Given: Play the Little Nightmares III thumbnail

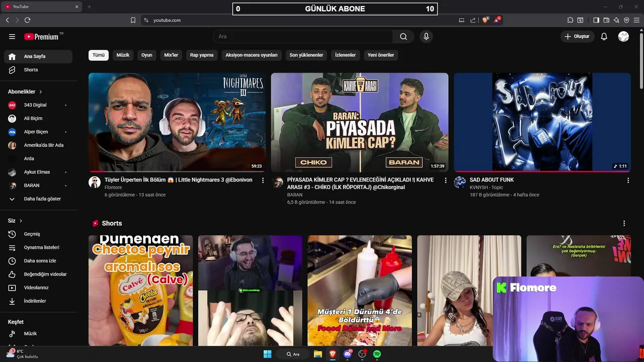Looking at the screenshot, I should 177,122.
